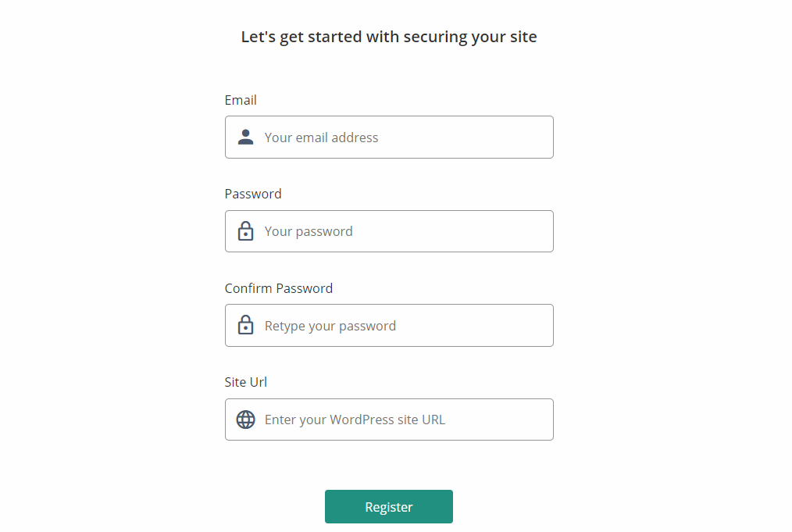
Task: Click the padlock icon in Confirm Password field
Action: tap(246, 326)
